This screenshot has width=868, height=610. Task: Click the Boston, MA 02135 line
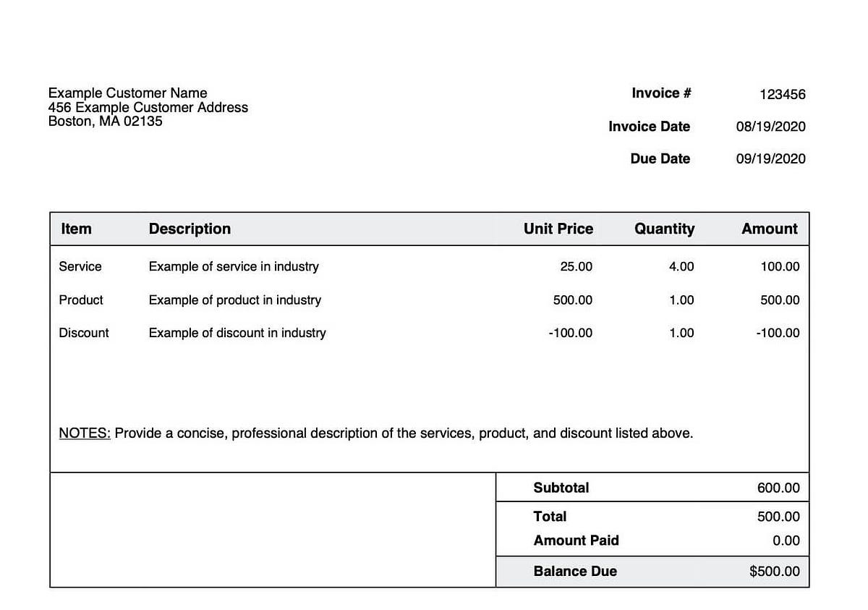[x=105, y=121]
